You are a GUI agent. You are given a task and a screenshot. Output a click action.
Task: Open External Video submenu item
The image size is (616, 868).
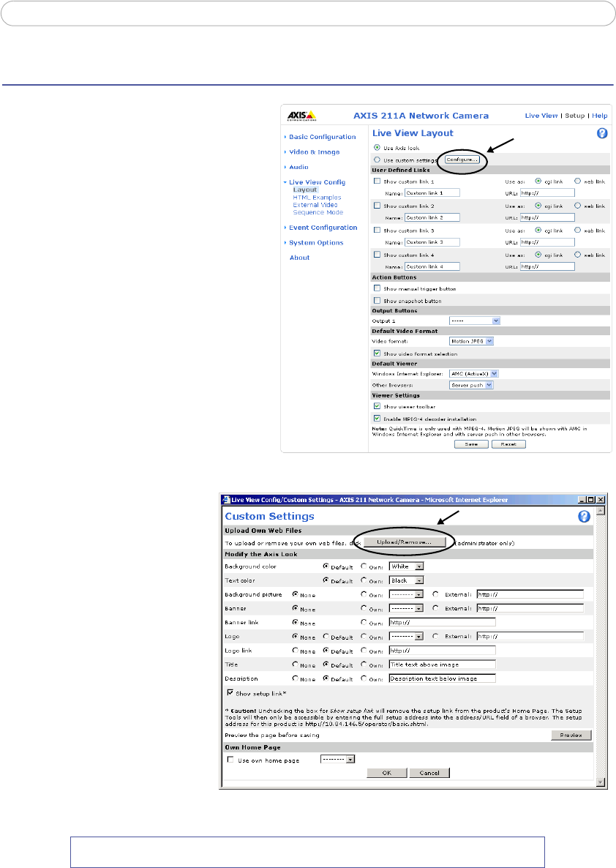(x=315, y=205)
